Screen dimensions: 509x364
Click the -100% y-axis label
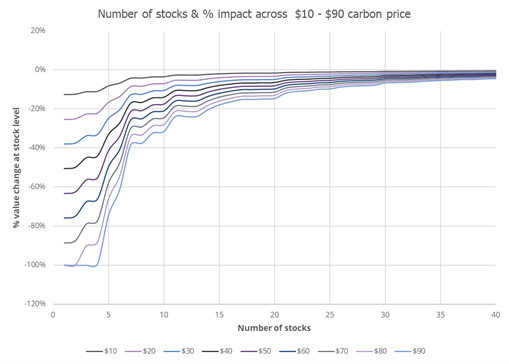point(35,265)
